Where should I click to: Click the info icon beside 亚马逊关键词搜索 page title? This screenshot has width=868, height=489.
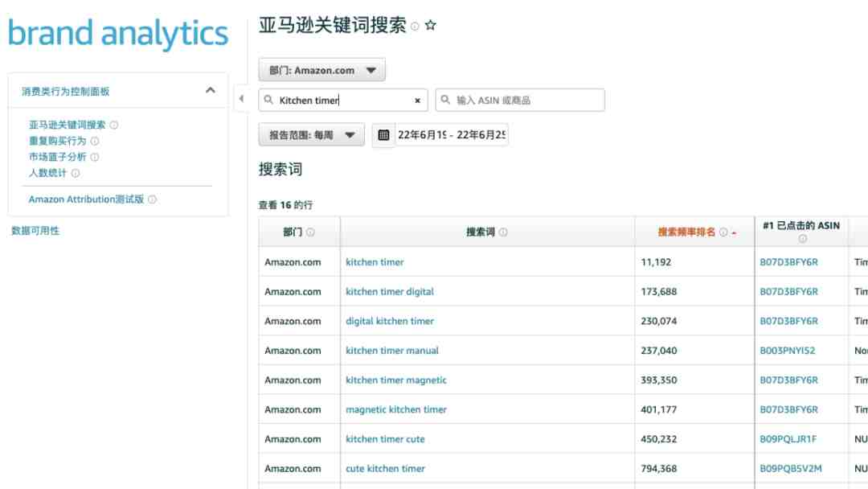(415, 27)
